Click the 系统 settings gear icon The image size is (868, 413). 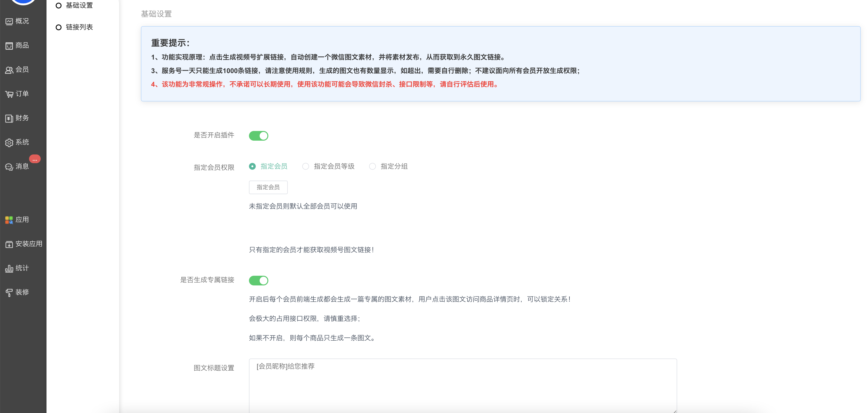9,143
